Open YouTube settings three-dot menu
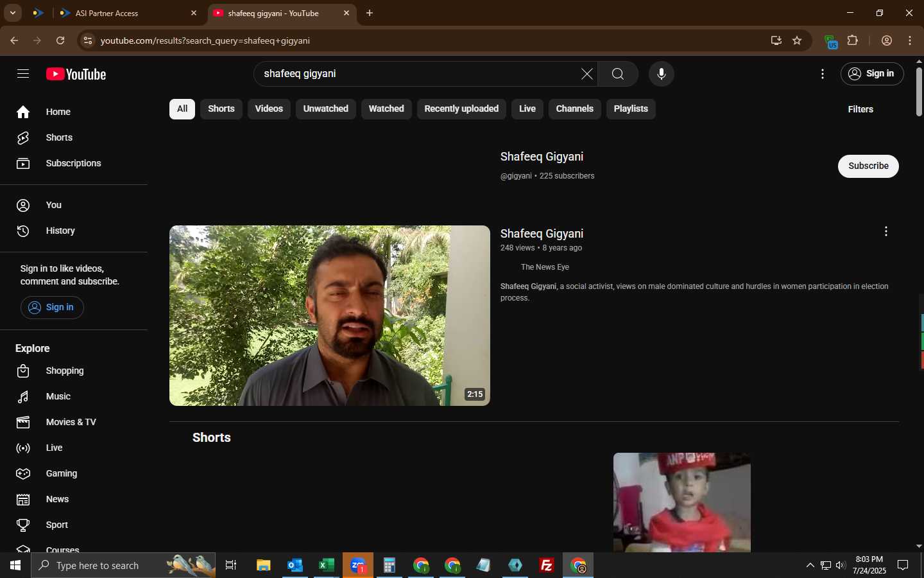 click(x=823, y=74)
